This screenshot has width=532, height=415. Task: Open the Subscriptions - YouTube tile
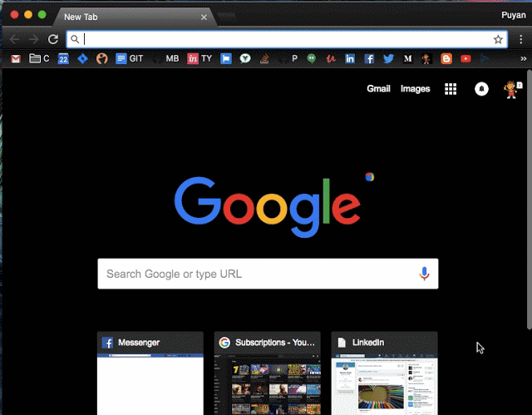click(268, 373)
